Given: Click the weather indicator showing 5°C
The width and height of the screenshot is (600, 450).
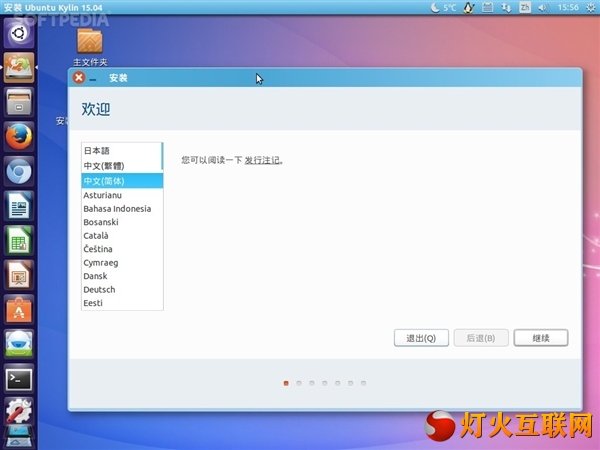Looking at the screenshot, I should click(x=443, y=7).
